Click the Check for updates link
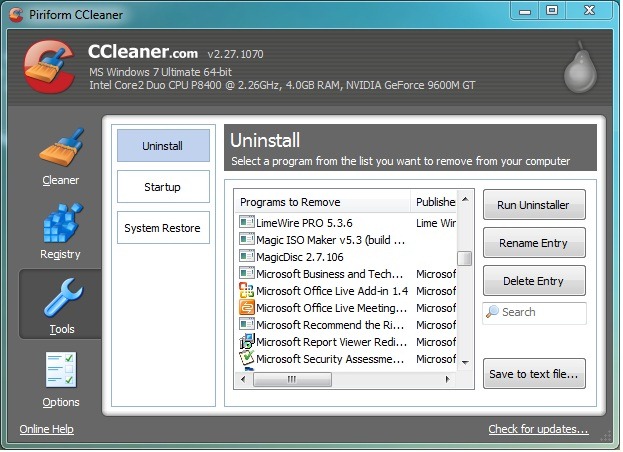623x452 pixels. (x=538, y=429)
